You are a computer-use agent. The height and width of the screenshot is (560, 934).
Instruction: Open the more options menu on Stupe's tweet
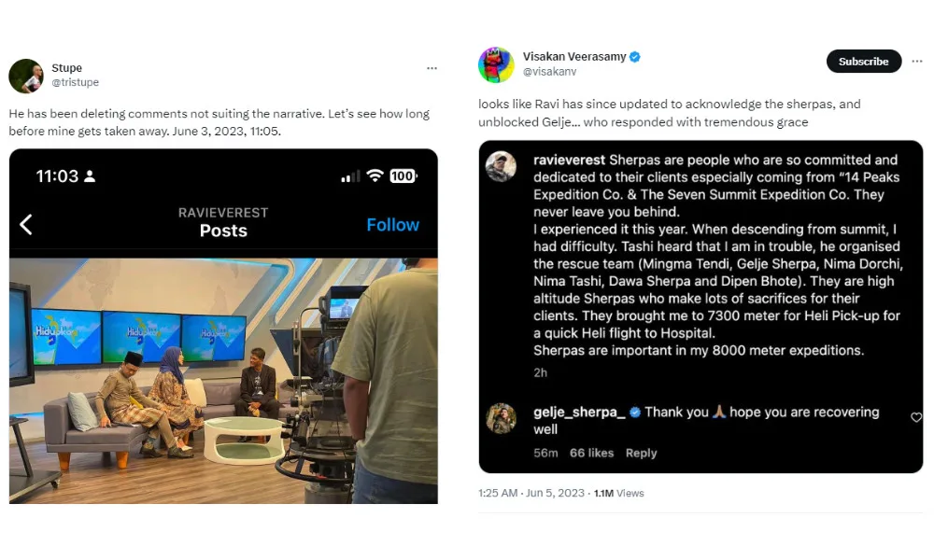tap(432, 68)
